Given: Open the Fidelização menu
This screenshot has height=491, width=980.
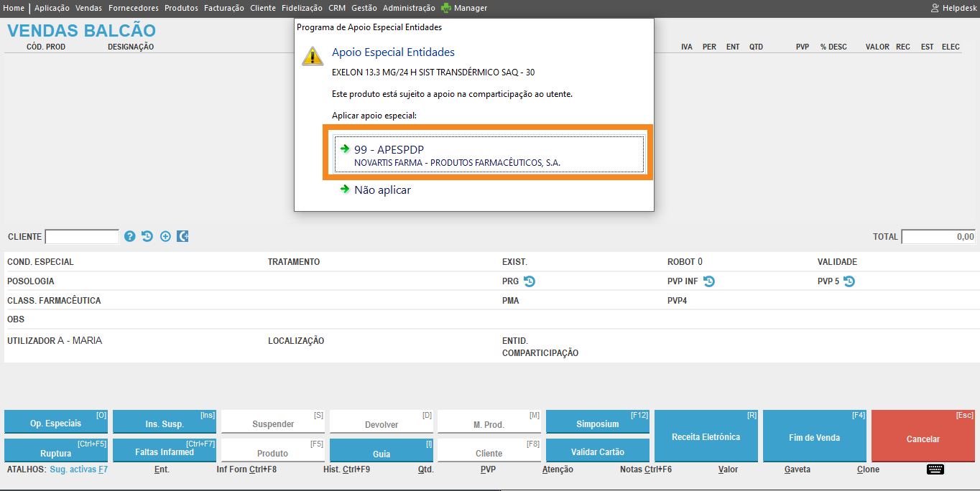Looking at the screenshot, I should tap(302, 8).
